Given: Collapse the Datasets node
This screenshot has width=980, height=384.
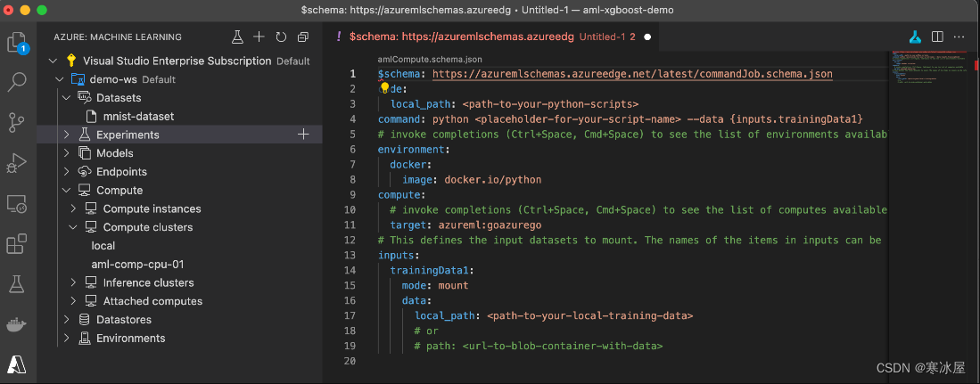Looking at the screenshot, I should pos(66,98).
